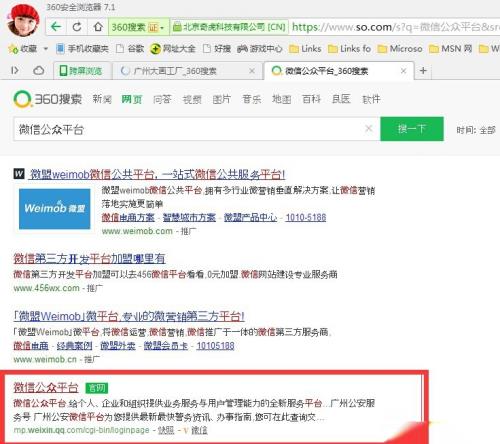The width and height of the screenshot is (500, 444).
Task: Click the 北京奇虎科技有限公司 site certificate badge
Action: [230, 27]
